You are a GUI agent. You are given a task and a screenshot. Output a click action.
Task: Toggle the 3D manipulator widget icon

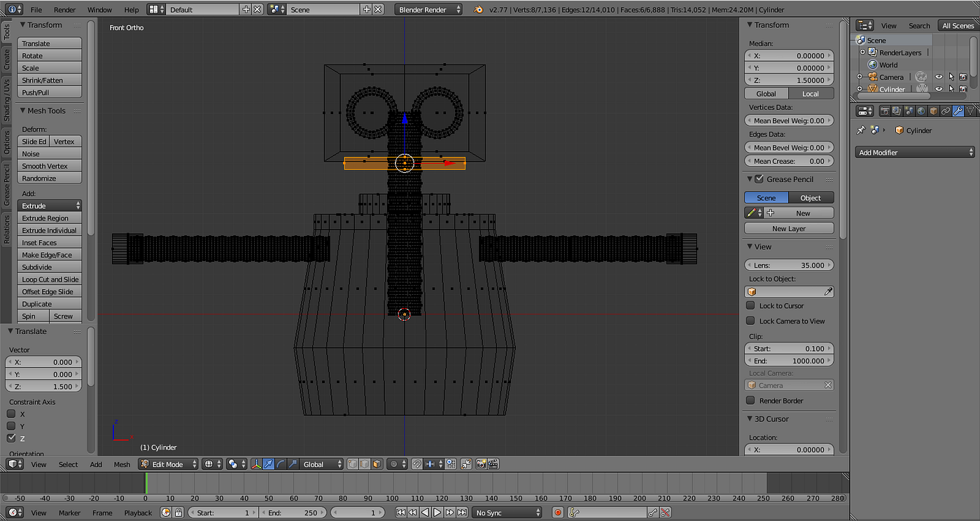(256, 464)
